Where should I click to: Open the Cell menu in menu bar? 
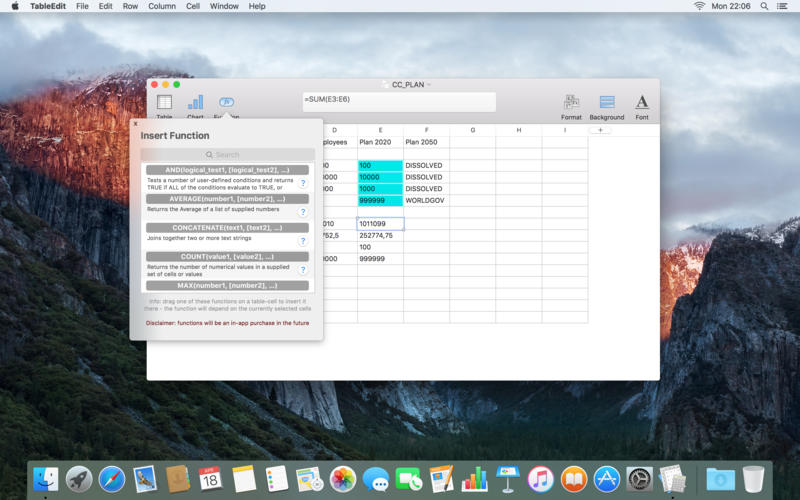pos(192,6)
